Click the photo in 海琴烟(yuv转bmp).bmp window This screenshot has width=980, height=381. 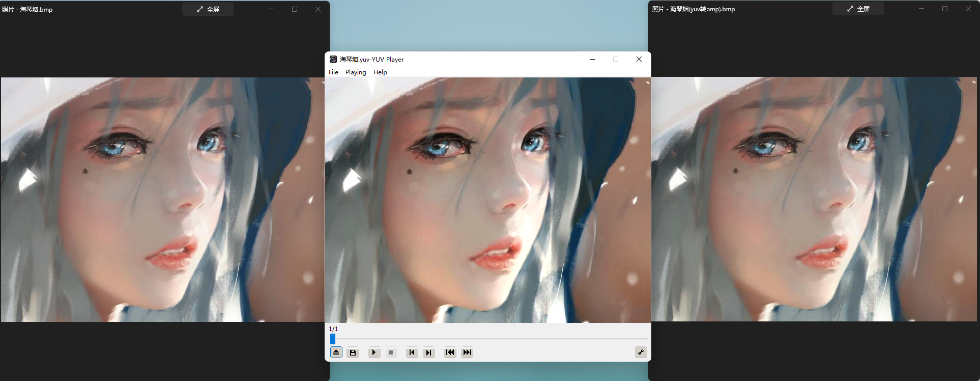(x=814, y=199)
